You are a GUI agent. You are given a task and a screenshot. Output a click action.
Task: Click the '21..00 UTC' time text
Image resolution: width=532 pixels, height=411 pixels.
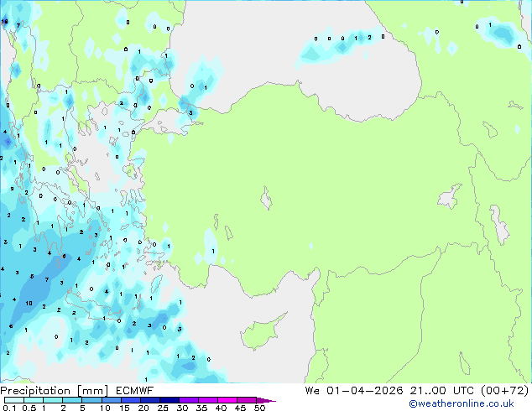click(x=441, y=391)
